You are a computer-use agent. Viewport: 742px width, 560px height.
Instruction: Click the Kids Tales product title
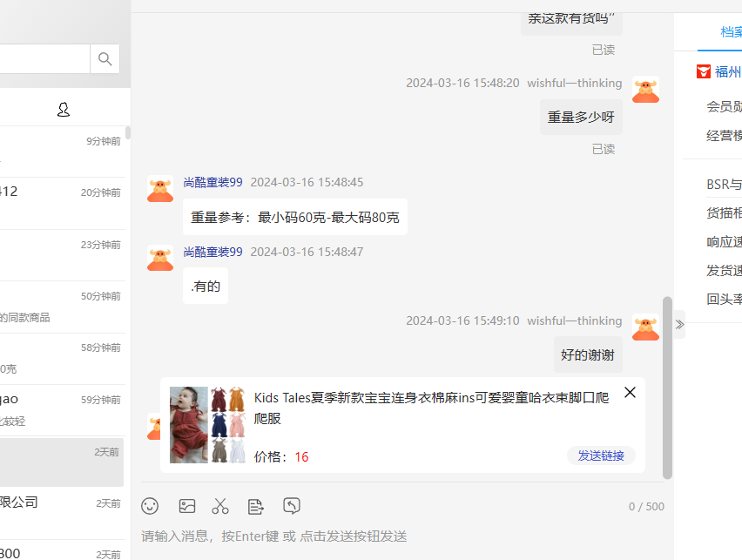[x=431, y=408]
